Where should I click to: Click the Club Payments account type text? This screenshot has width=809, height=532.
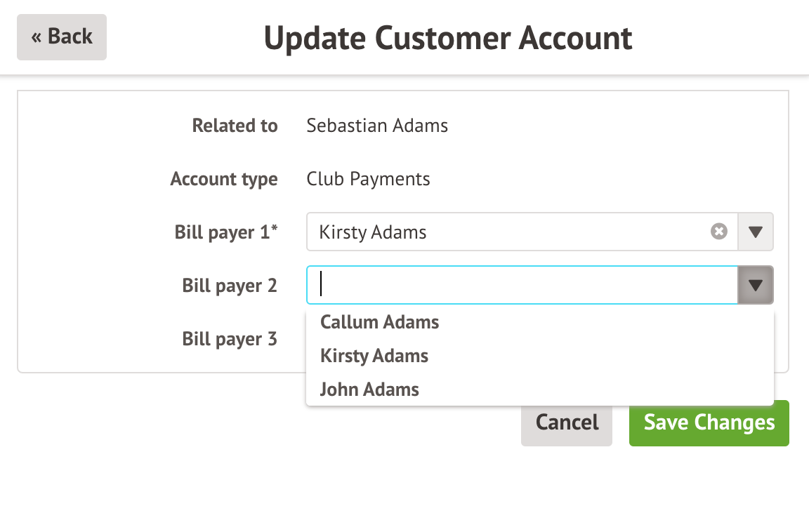[368, 179]
